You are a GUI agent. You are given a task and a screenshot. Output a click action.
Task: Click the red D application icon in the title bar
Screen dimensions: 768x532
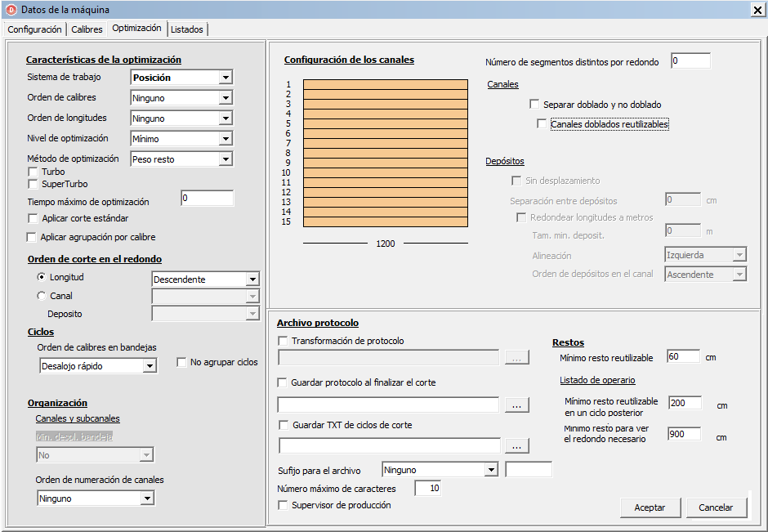[x=11, y=9]
